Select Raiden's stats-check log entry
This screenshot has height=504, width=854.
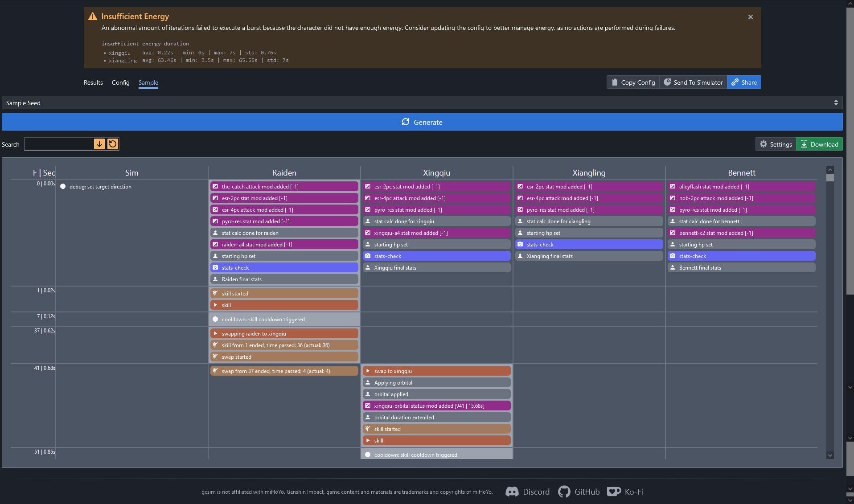click(284, 268)
